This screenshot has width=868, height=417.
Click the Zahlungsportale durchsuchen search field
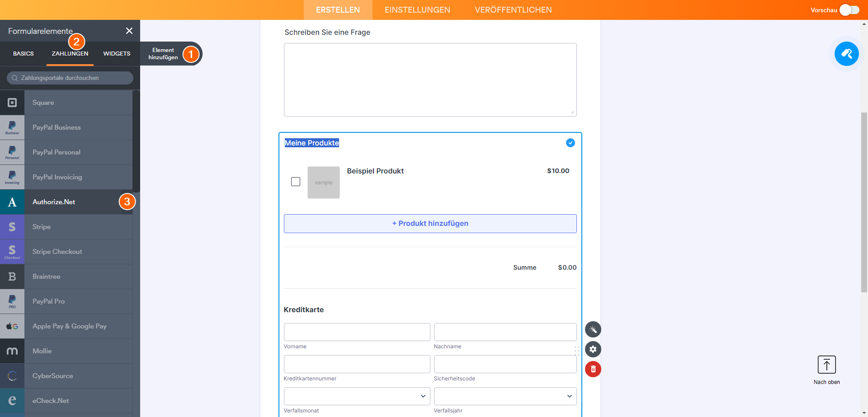70,78
